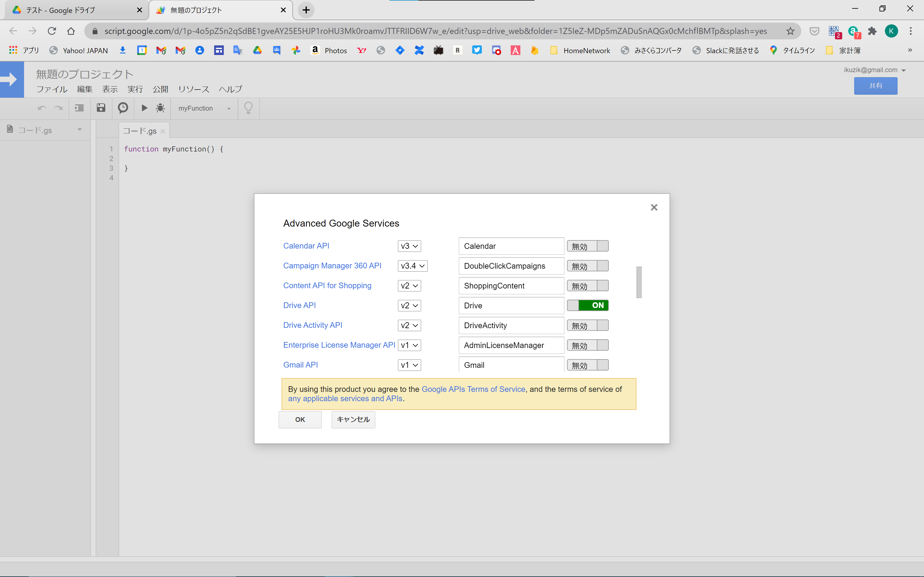This screenshot has height=577, width=924.
Task: Redo the last edit
Action: [x=58, y=108]
